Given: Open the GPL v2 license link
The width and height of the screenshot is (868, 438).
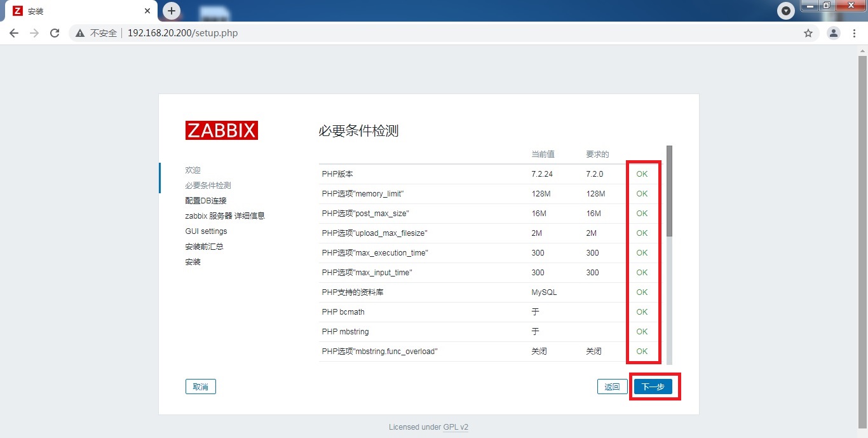Looking at the screenshot, I should point(456,427).
